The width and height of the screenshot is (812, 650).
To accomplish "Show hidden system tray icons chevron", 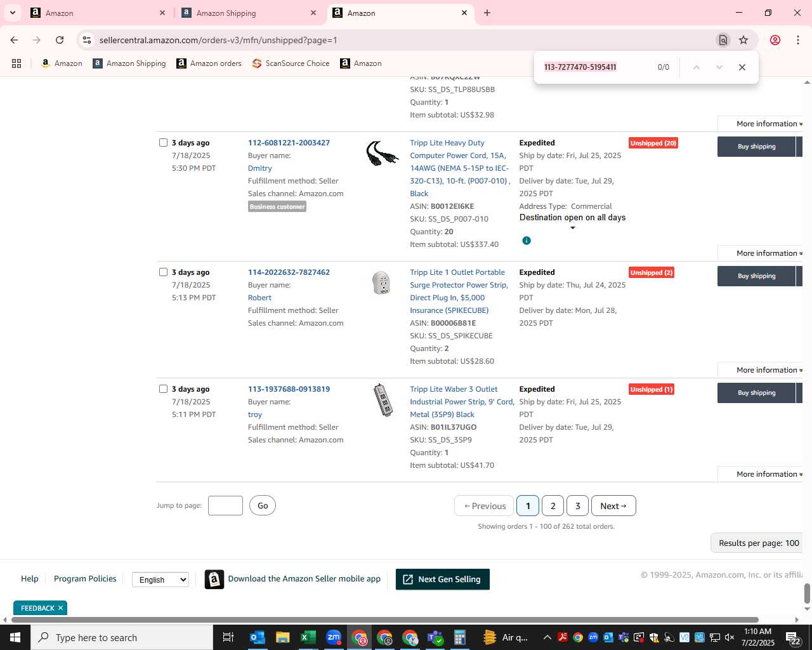I will 547,637.
